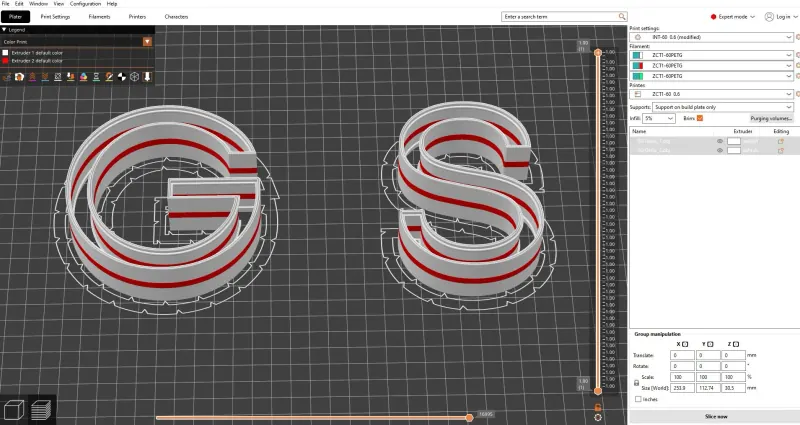This screenshot has height=425, width=800.
Task: Click the bottom thumb of vertical layer slider
Action: [x=598, y=391]
